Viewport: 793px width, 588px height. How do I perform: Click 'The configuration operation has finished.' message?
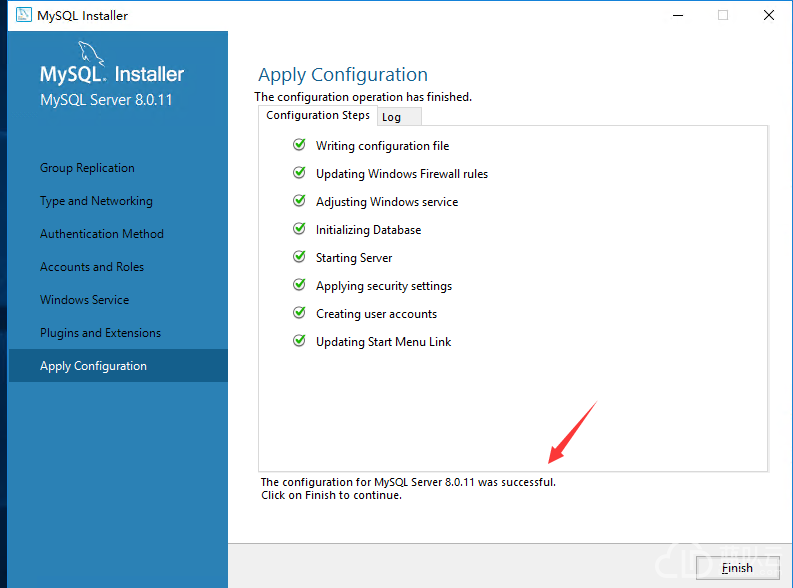point(363,97)
